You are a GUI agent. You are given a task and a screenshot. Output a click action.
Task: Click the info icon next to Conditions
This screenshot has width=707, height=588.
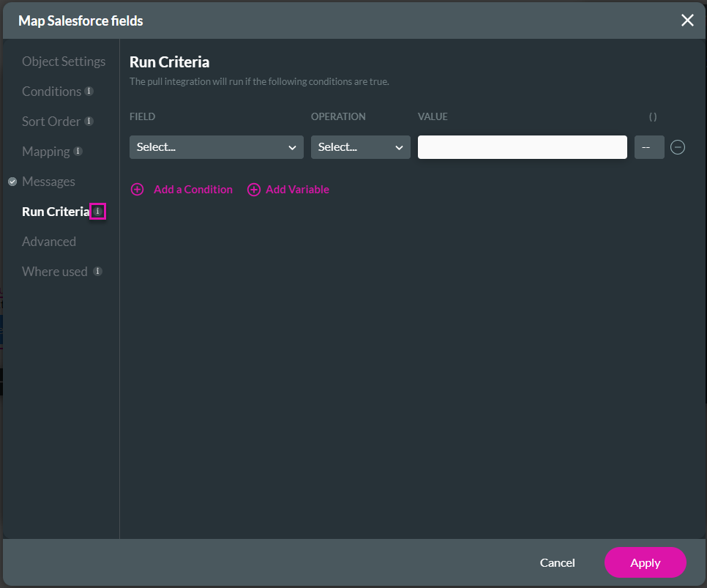click(x=89, y=91)
